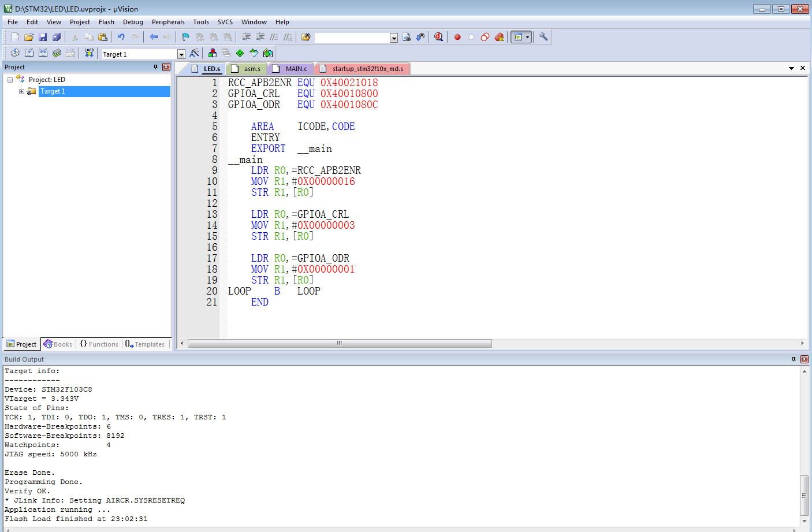The width and height of the screenshot is (812, 532).
Task: Collapse Project: LED tree node
Action: point(10,80)
